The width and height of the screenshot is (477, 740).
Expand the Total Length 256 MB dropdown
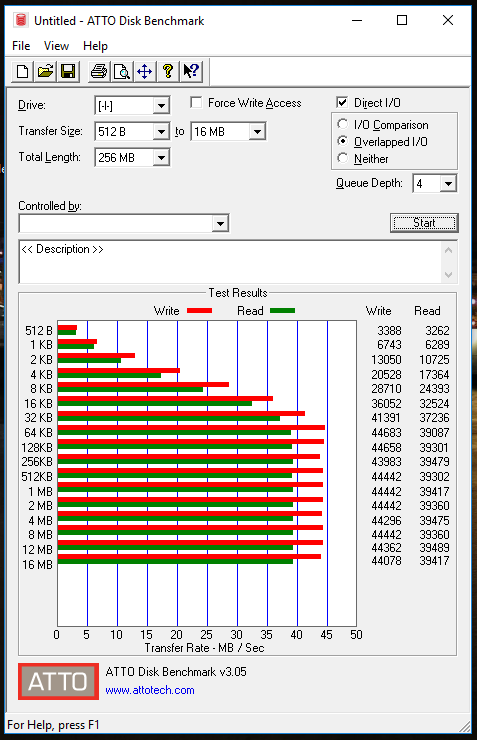tap(161, 158)
